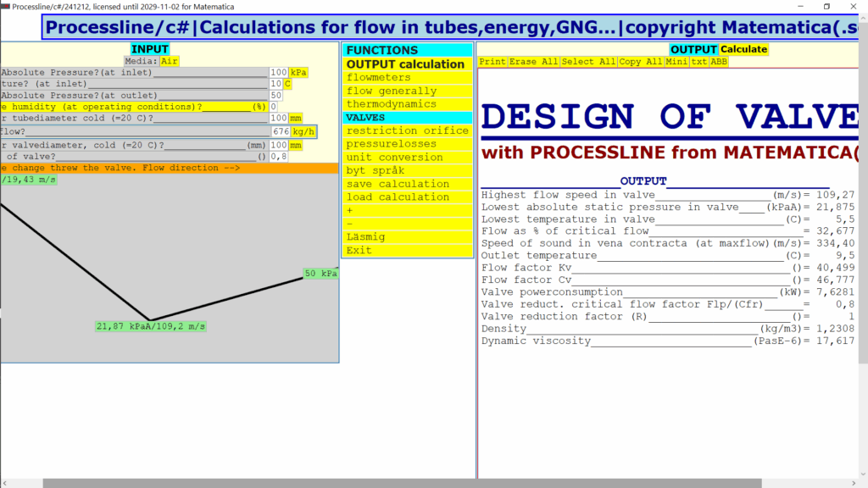Select thermodynamics from the functions list
Viewport: 868px width, 488px height.
tap(391, 104)
